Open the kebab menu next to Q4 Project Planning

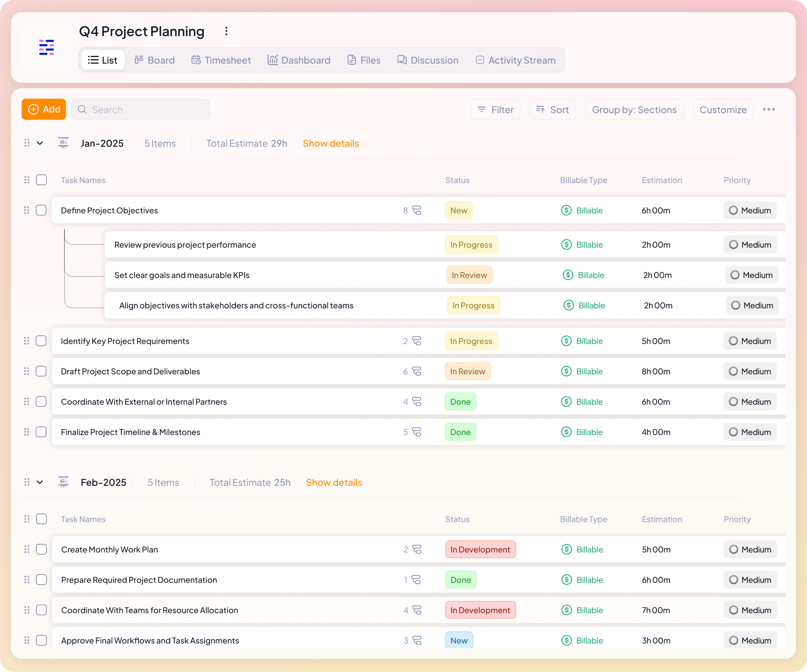[226, 31]
